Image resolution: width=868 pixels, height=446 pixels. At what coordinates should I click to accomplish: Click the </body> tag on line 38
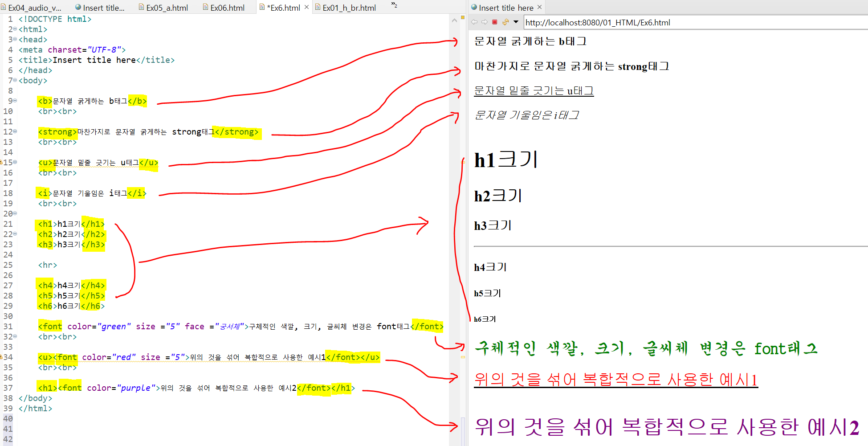[36, 398]
